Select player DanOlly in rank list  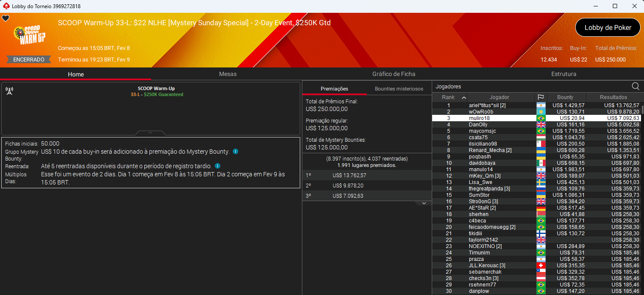pos(478,125)
